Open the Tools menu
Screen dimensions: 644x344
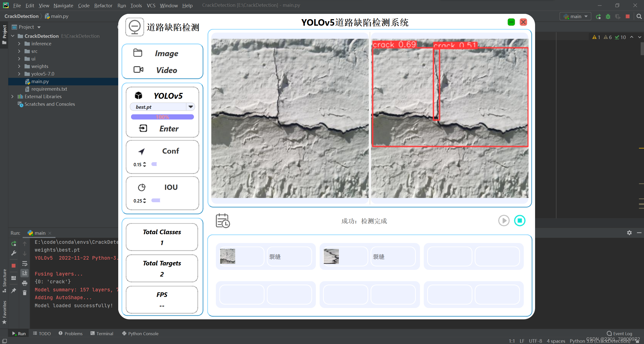pos(136,5)
